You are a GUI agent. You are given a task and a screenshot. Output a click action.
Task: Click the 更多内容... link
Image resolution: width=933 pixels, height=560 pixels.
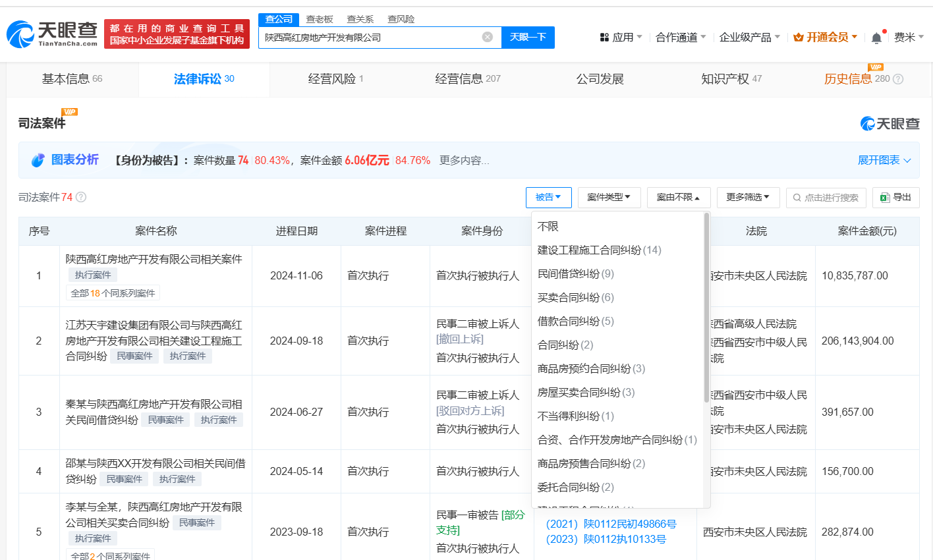[465, 160]
